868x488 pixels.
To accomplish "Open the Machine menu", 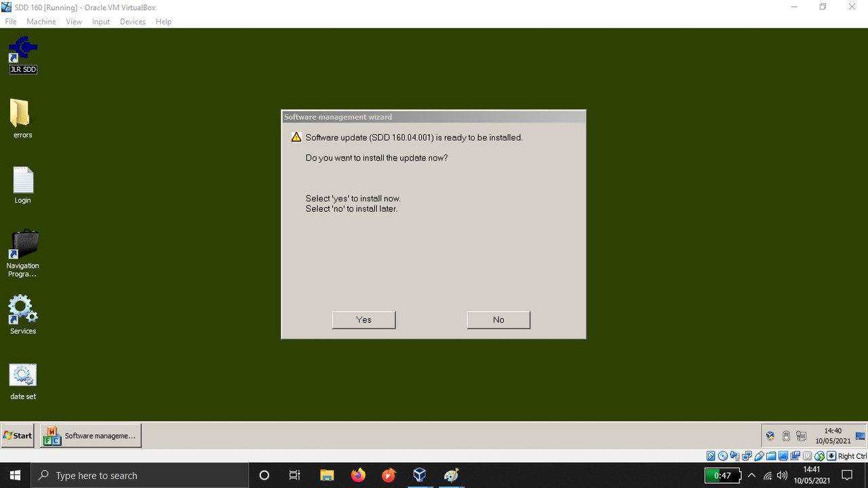I will click(x=41, y=22).
